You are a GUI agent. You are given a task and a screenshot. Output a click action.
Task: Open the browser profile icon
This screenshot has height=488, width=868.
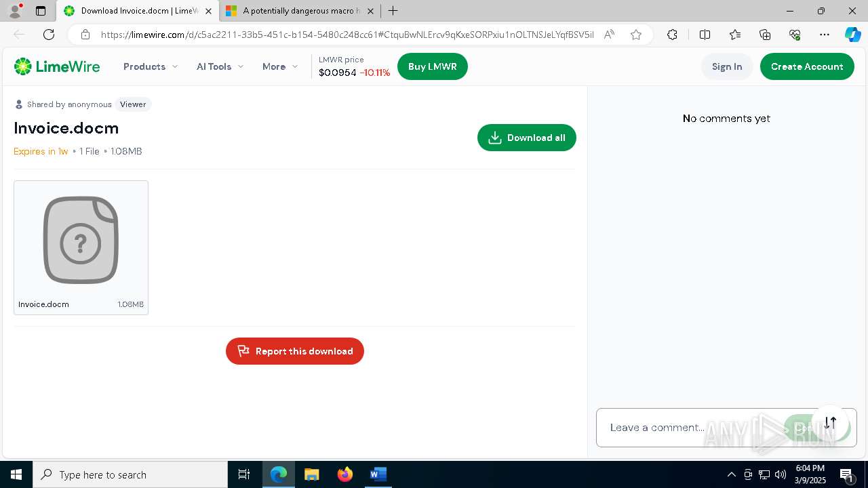coord(15,11)
